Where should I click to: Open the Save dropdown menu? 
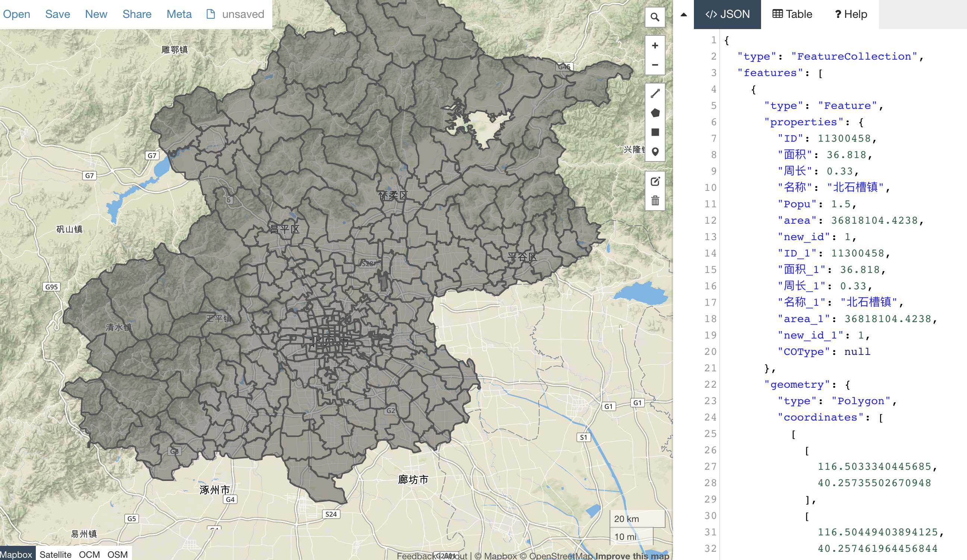(57, 14)
